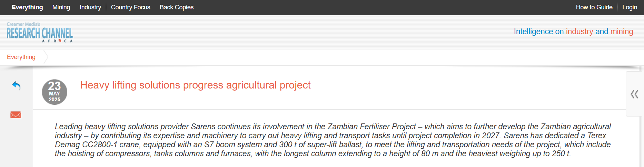Click the blue reply back arrow icon
This screenshot has height=167, width=644.
click(16, 85)
